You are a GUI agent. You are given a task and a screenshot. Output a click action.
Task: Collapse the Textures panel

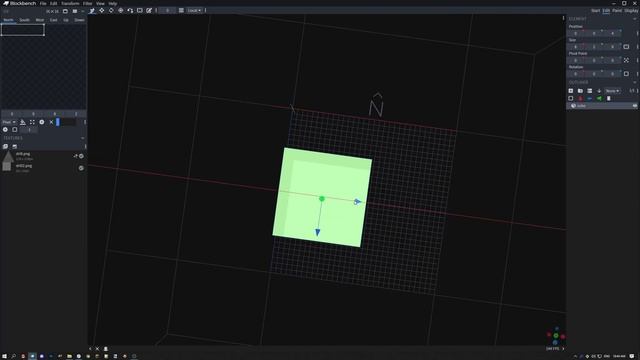click(x=82, y=138)
